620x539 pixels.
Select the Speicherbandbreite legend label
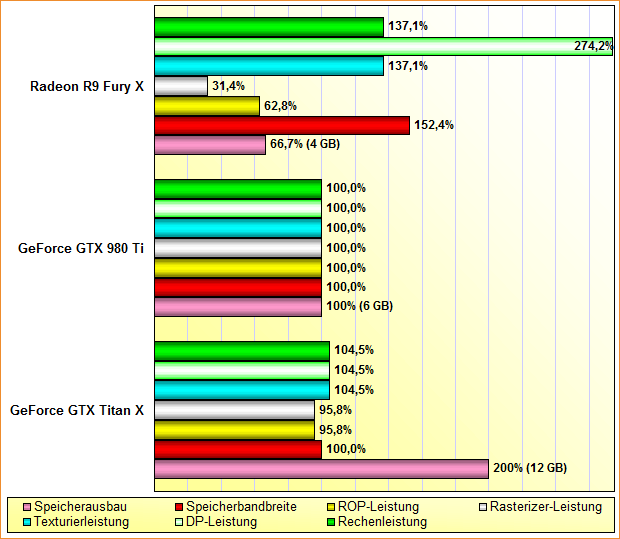point(241,507)
